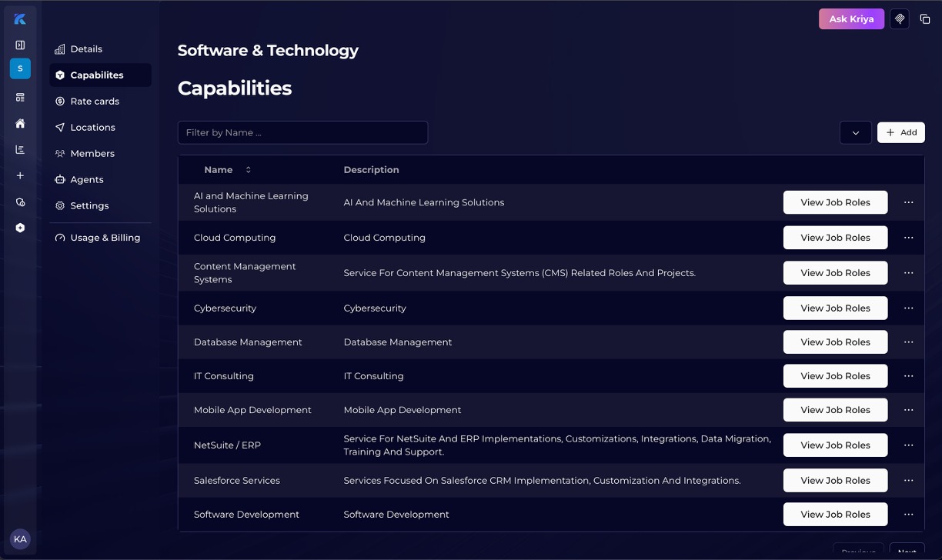The height and width of the screenshot is (560, 942).
Task: Click the Kriya logo icon at sidebar top
Action: pos(20,18)
